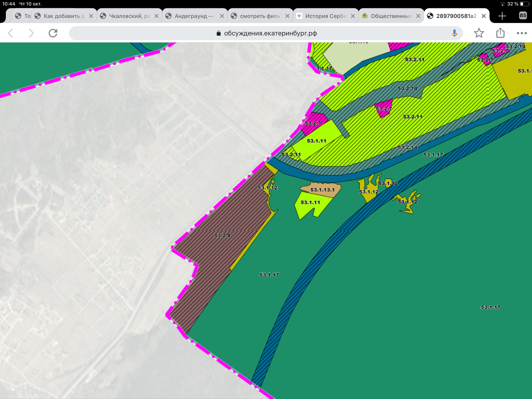Switch to the 'Чкаловский' tab
The height and width of the screenshot is (399, 532).
pyautogui.click(x=130, y=16)
